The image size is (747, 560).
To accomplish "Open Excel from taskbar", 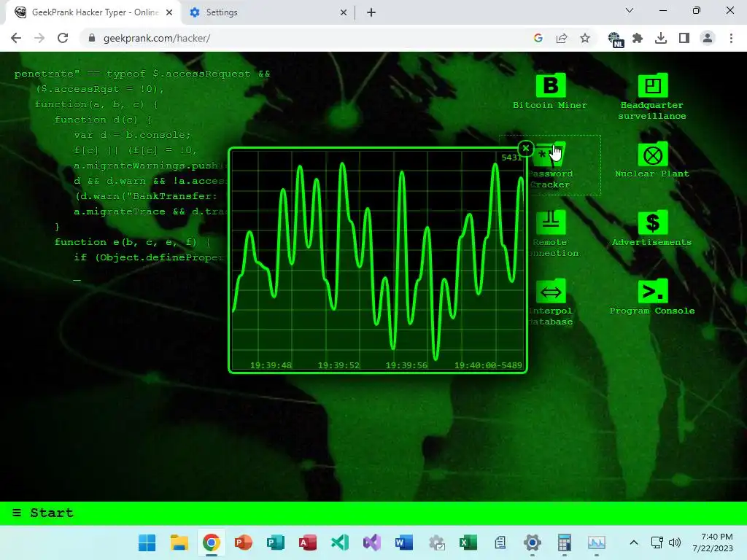I will tap(468, 542).
